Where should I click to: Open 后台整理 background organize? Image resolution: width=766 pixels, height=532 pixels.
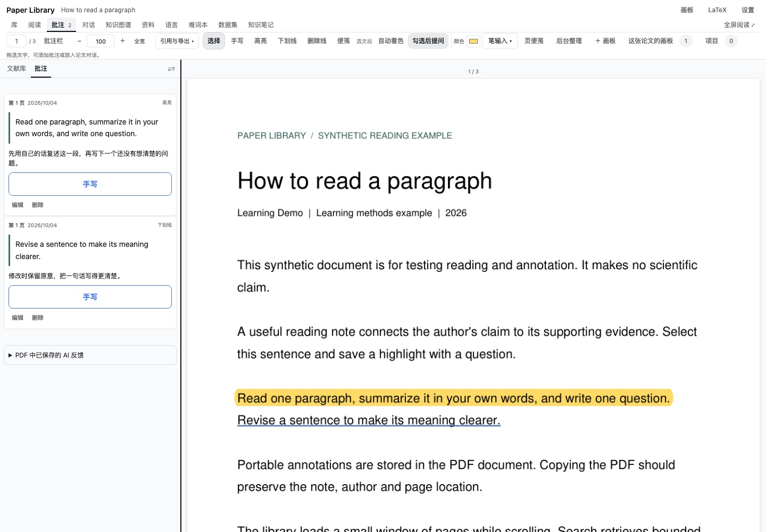point(569,41)
